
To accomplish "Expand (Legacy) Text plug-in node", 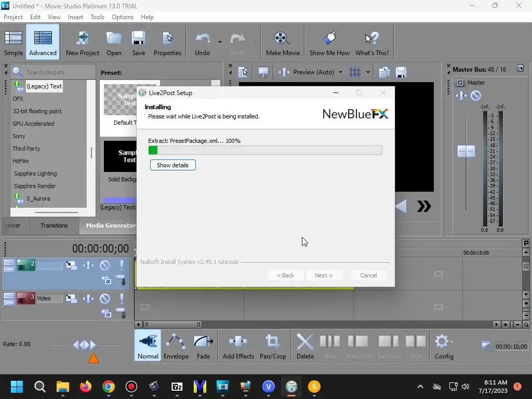I will point(18,86).
